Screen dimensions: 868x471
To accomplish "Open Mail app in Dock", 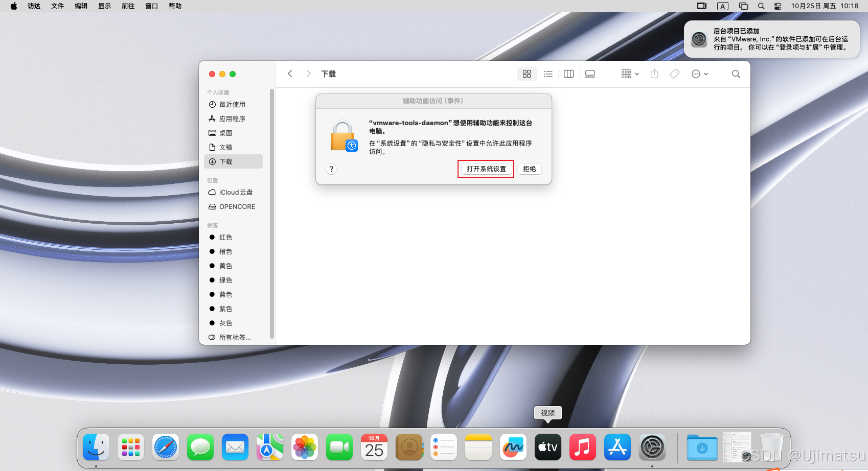I will tap(235, 447).
